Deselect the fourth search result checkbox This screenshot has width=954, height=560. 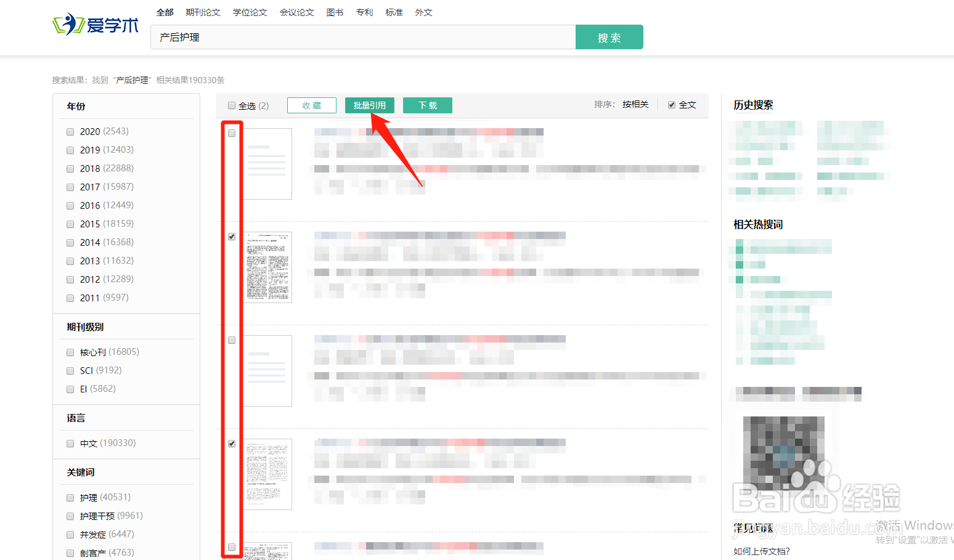[x=232, y=444]
